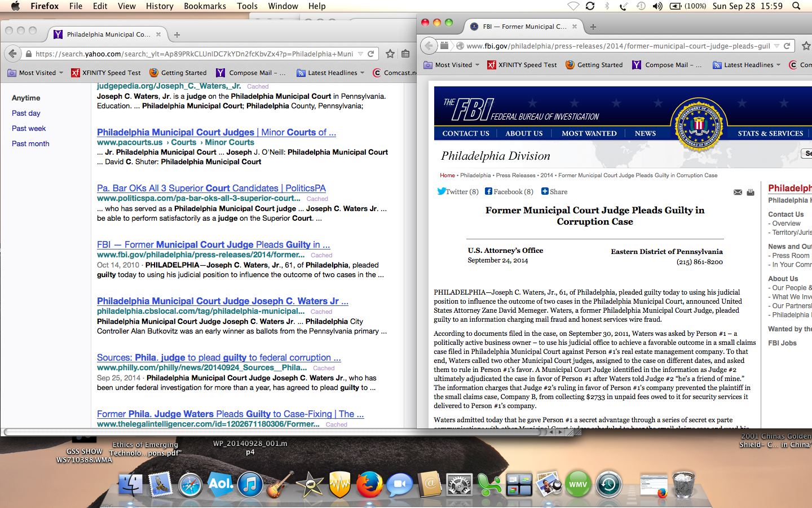Click Yahoo search URL address field

(x=195, y=54)
